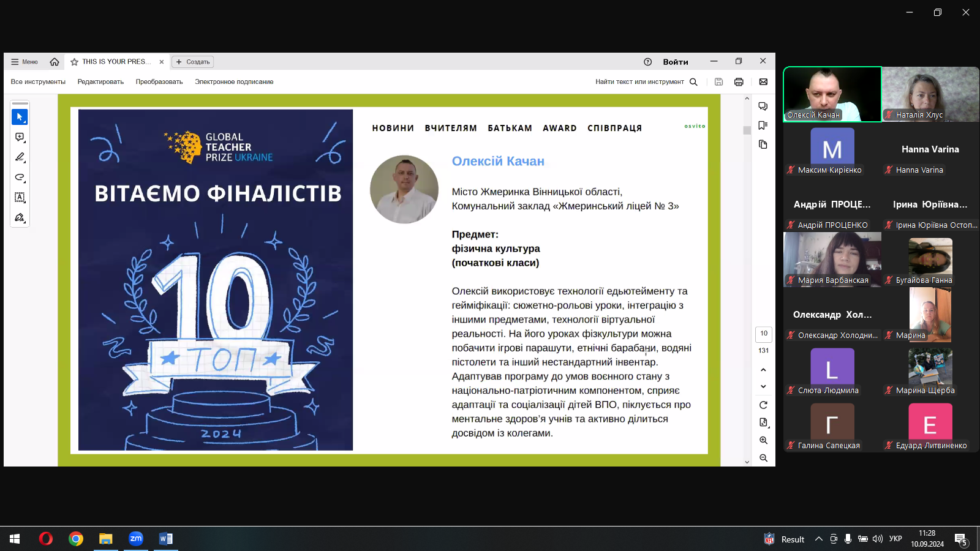Select the highlighter pen tool
This screenshot has width=980, height=551.
(x=20, y=157)
